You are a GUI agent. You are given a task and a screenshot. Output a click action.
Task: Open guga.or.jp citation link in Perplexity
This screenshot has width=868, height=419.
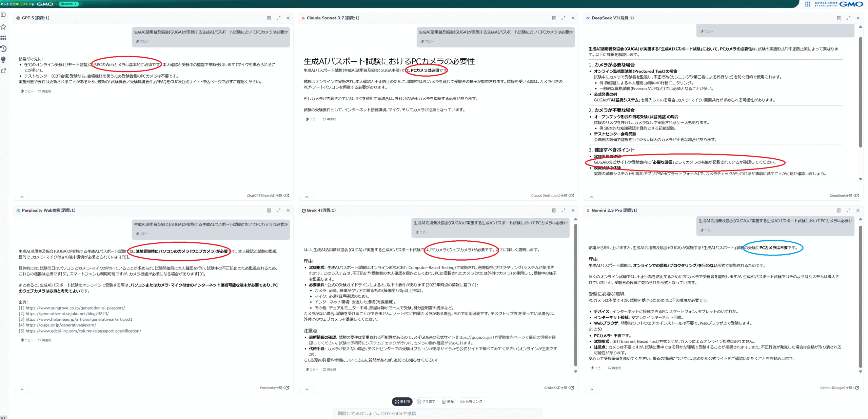(61, 325)
